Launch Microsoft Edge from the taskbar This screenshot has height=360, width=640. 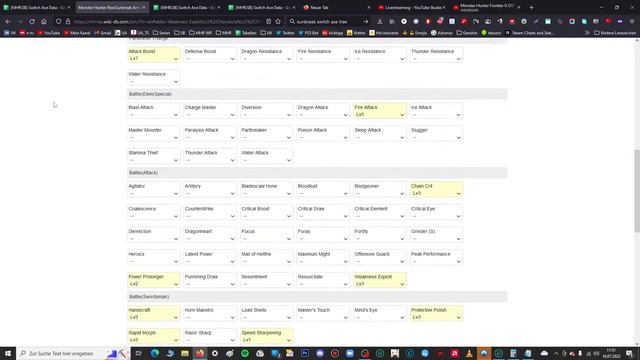tap(155, 353)
